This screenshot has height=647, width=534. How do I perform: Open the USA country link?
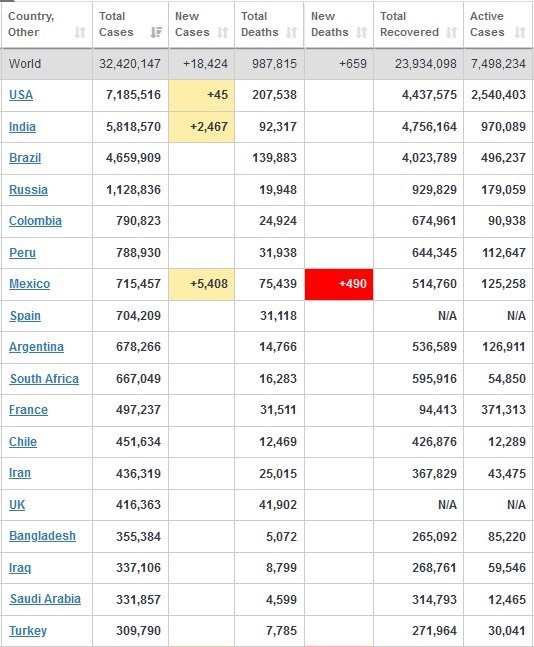[21, 95]
